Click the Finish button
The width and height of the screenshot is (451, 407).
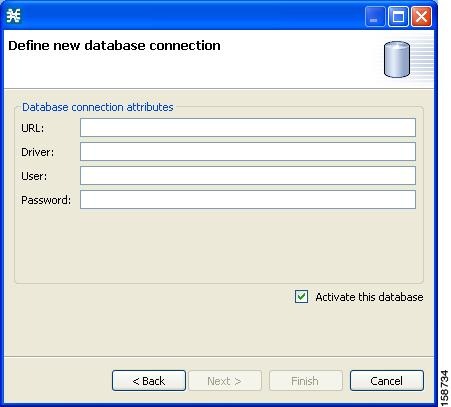pos(306,381)
